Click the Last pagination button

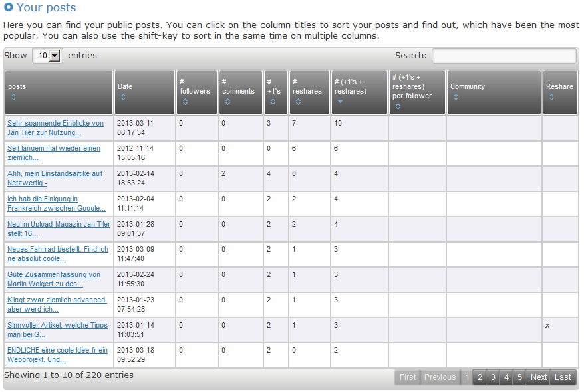pos(563,377)
